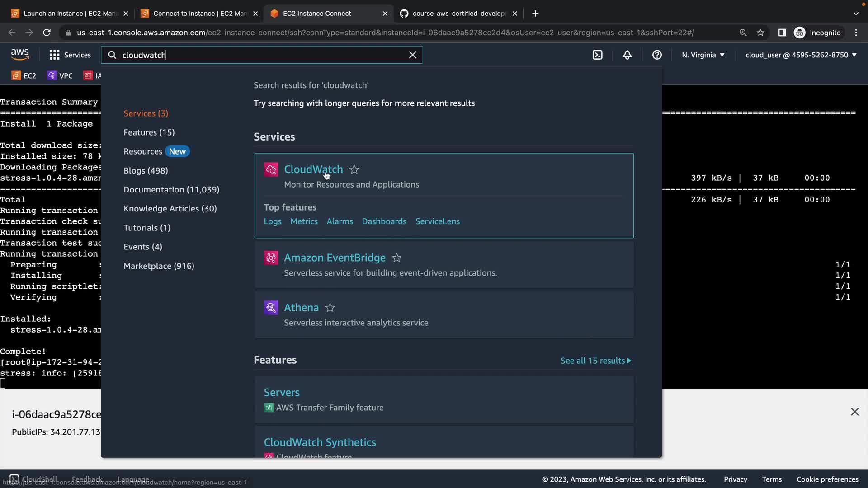Click the AWS logo home icon
The height and width of the screenshot is (488, 868).
pyautogui.click(x=20, y=55)
